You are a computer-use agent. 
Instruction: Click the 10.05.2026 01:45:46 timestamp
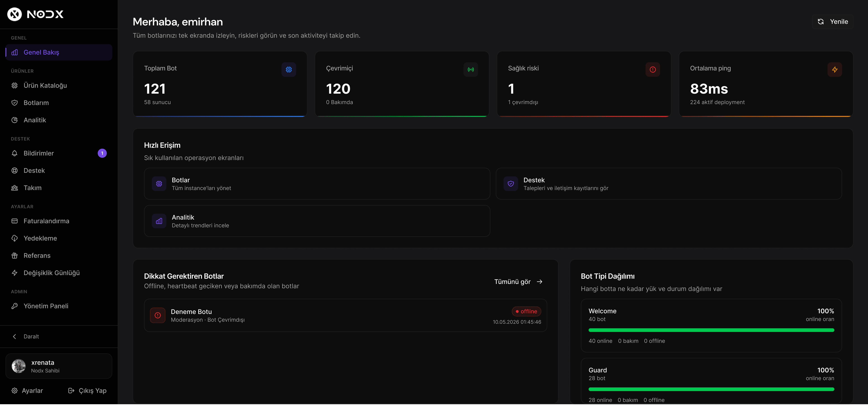point(517,322)
